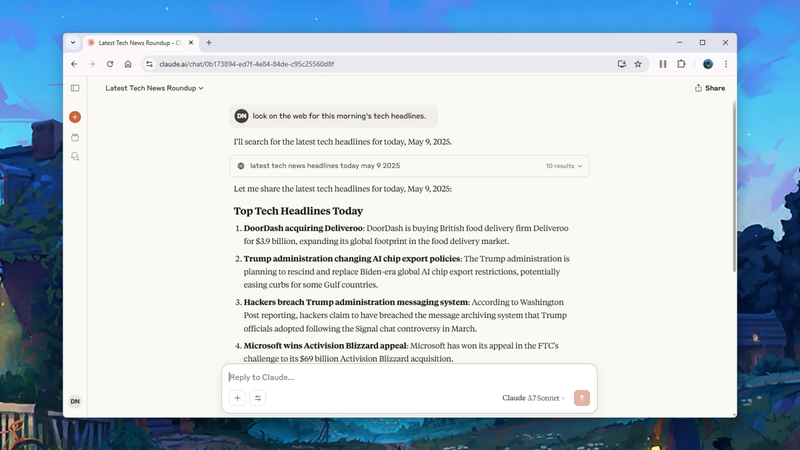800x450 pixels.
Task: Open browser profile avatar
Action: [708, 64]
